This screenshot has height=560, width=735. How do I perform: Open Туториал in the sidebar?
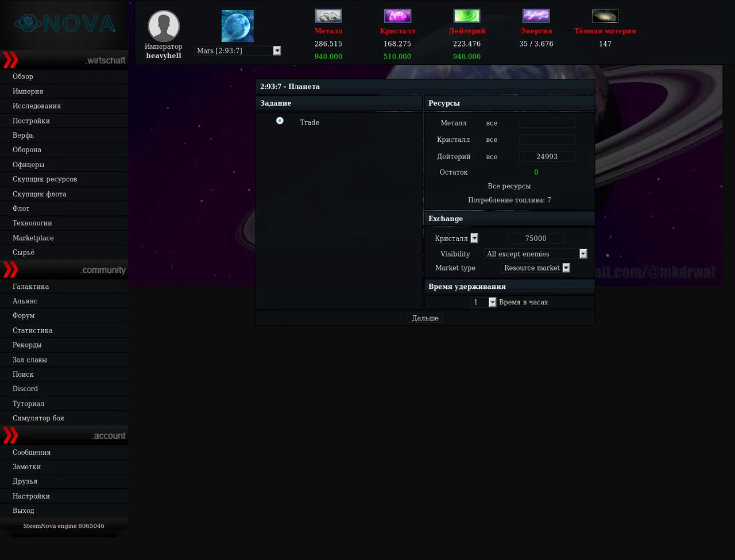tap(64, 403)
